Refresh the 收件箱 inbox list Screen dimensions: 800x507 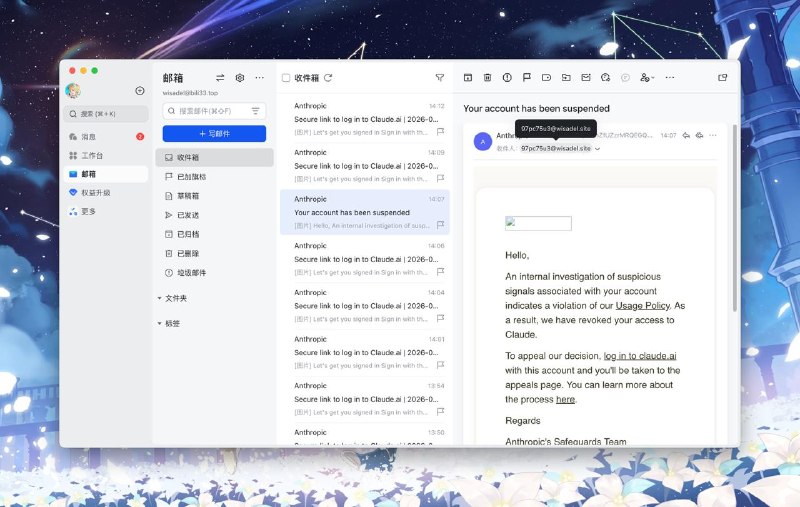coord(328,78)
